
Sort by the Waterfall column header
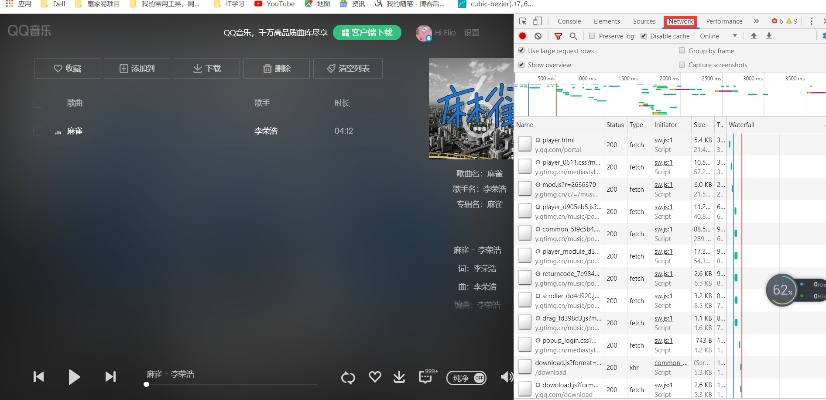pyautogui.click(x=774, y=125)
